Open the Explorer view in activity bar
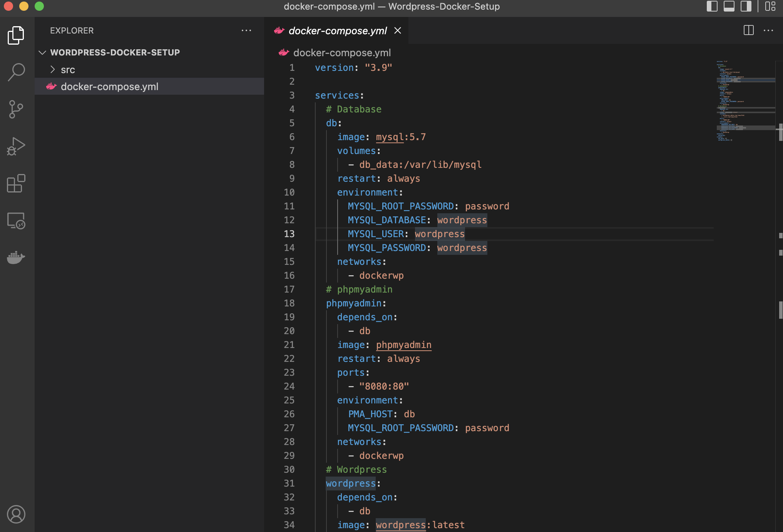The width and height of the screenshot is (783, 532). [x=16, y=35]
